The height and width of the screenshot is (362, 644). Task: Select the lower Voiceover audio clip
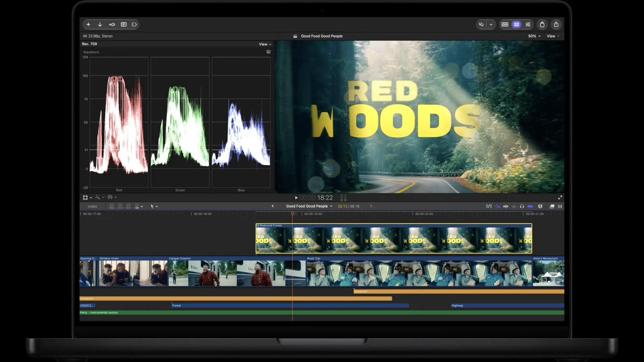(x=236, y=299)
